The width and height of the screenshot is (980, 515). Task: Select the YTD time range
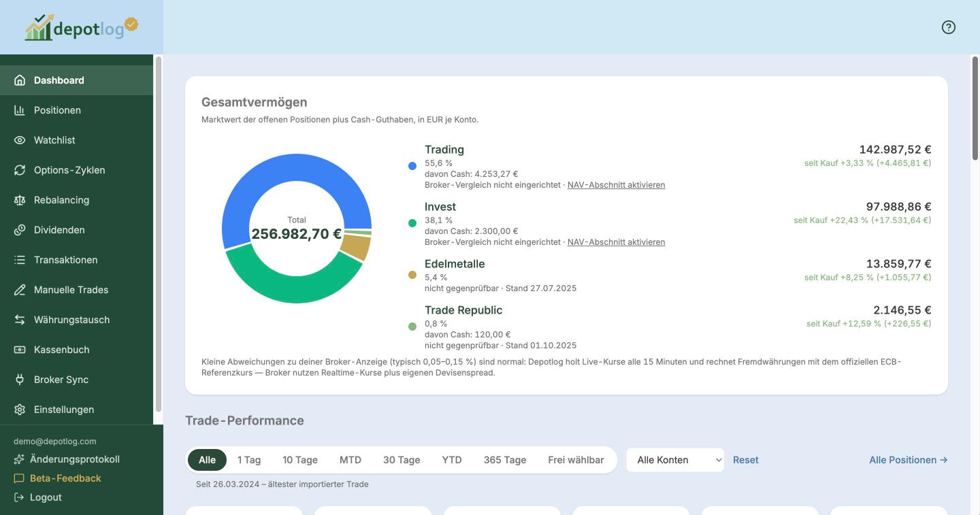tap(452, 460)
